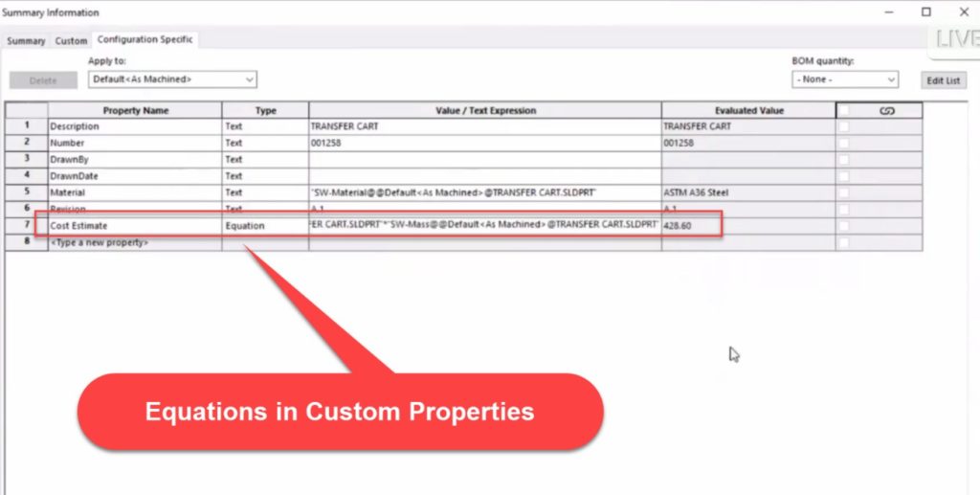Click the Value / Text Expression column header
The height and width of the screenshot is (495, 980).
(x=485, y=111)
